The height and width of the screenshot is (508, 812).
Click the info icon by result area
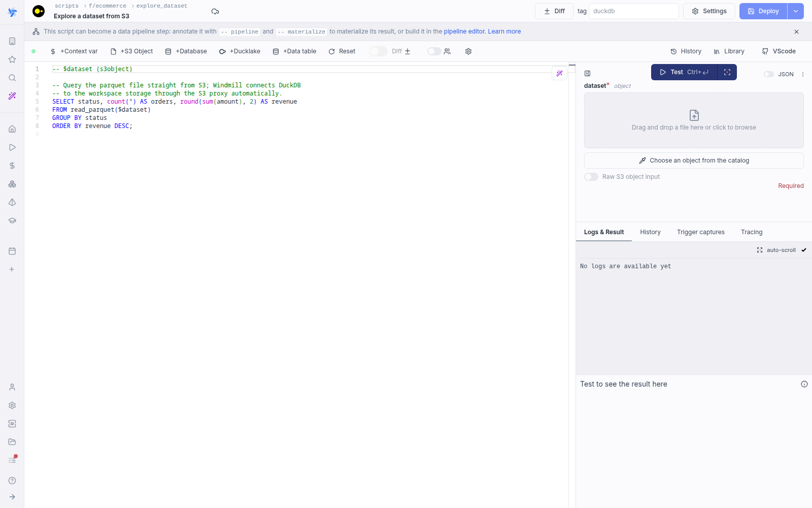click(x=804, y=384)
